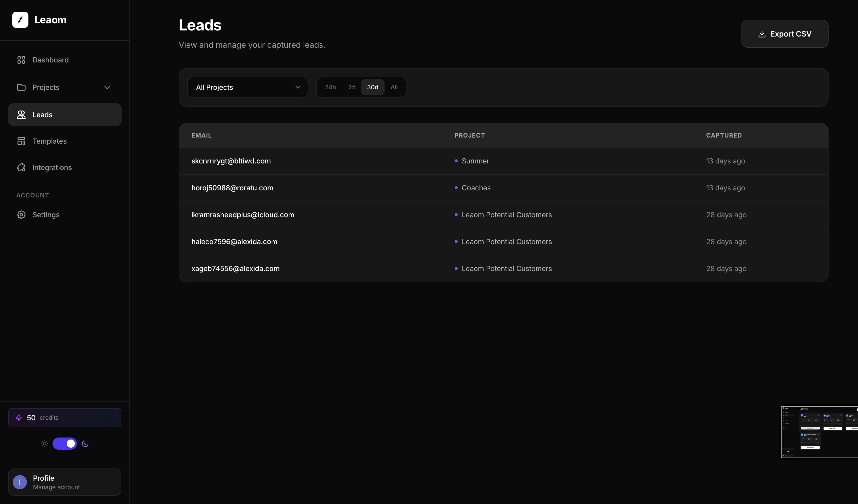Image resolution: width=858 pixels, height=504 pixels.
Task: Toggle the dark mode switch
Action: pos(65,443)
